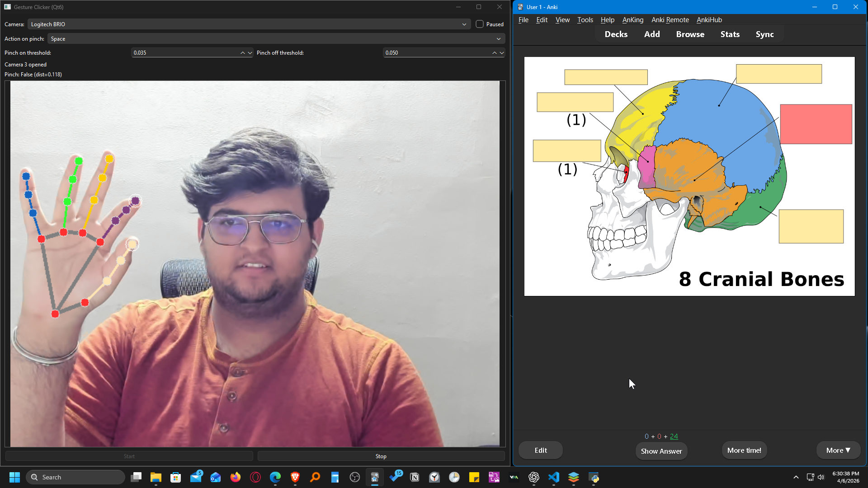Open Microsoft To Do showing 15 tasks
Viewport: 868px width, 488px height.
(x=395, y=477)
